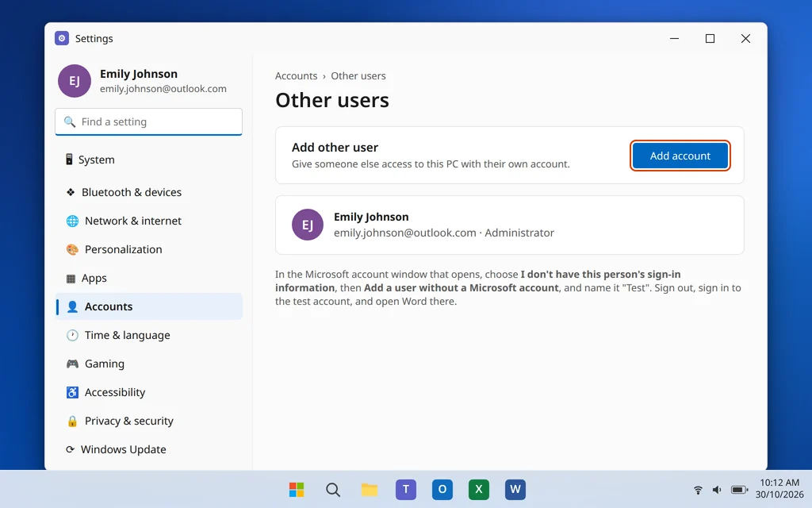
Task: Minimize the Settings window
Action: pos(674,38)
